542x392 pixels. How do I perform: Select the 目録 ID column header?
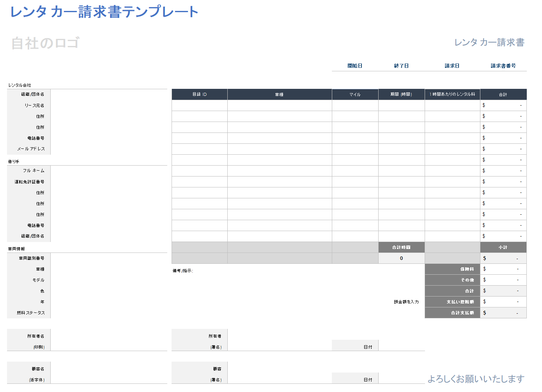coord(200,95)
